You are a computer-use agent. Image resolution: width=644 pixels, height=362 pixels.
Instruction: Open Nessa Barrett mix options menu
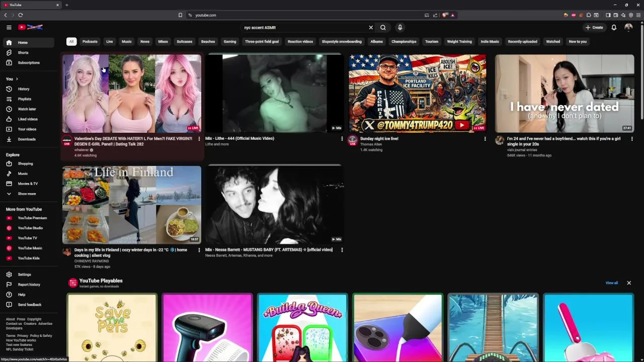[342, 250]
